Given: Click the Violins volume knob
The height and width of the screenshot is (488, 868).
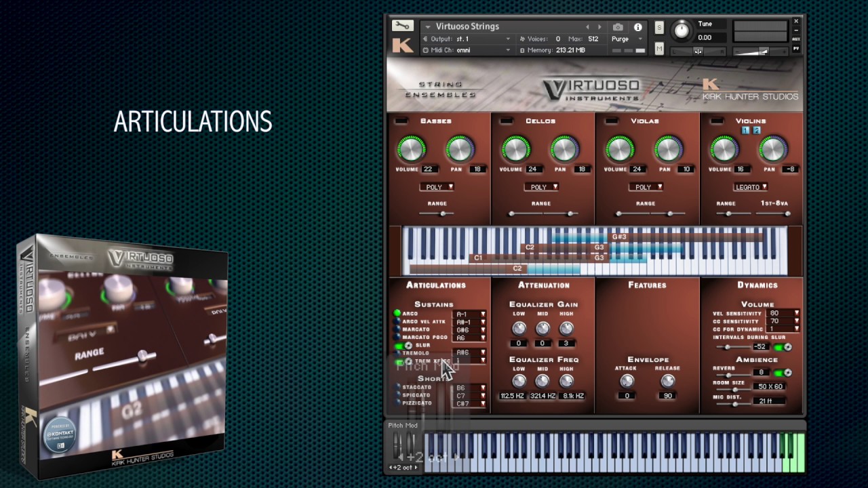Looking at the screenshot, I should tap(724, 148).
